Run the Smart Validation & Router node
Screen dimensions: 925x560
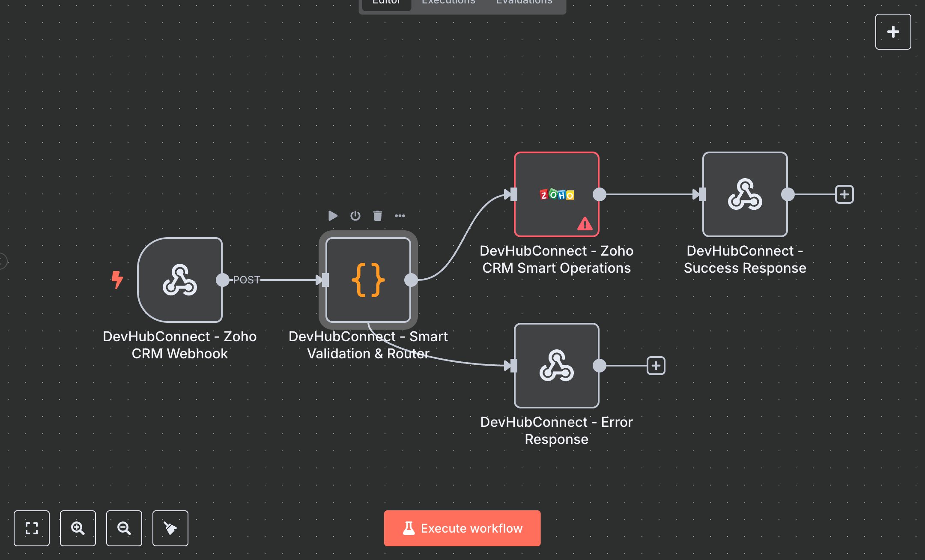pyautogui.click(x=333, y=216)
